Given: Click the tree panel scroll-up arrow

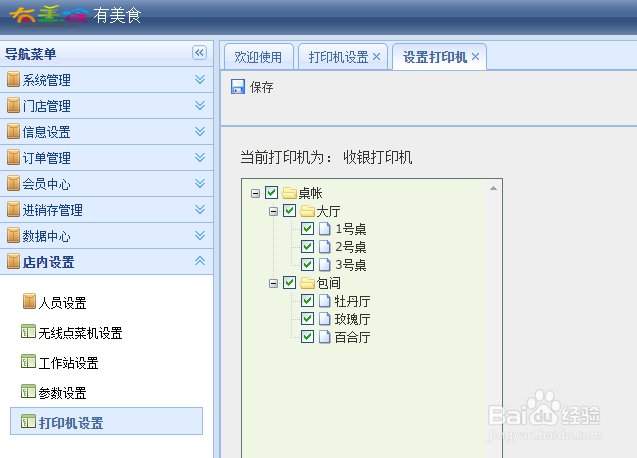Looking at the screenshot, I should (x=493, y=188).
